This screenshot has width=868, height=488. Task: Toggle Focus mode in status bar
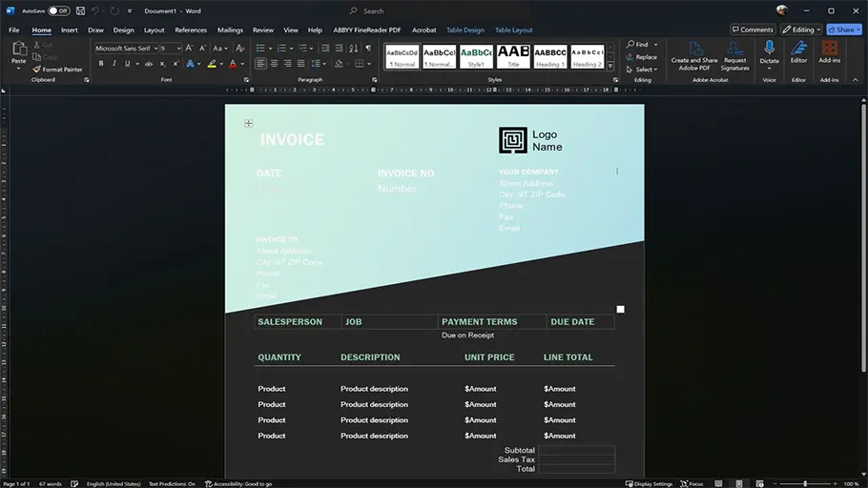coord(692,483)
